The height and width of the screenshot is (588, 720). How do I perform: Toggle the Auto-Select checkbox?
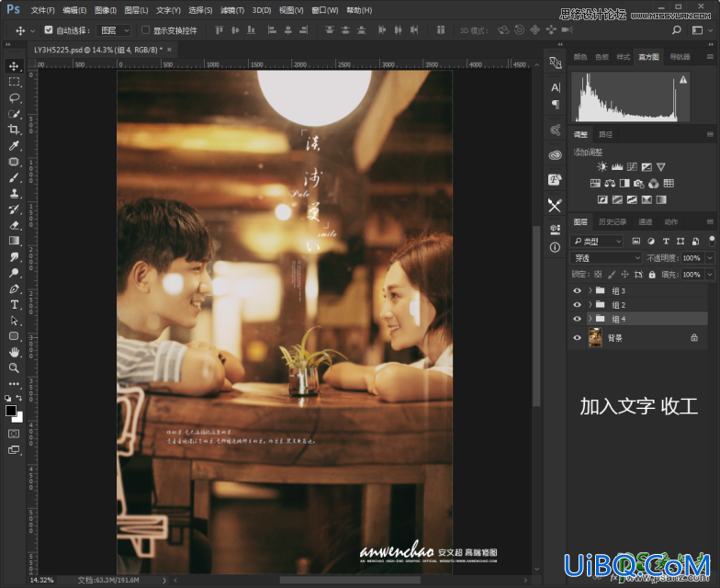click(x=48, y=29)
